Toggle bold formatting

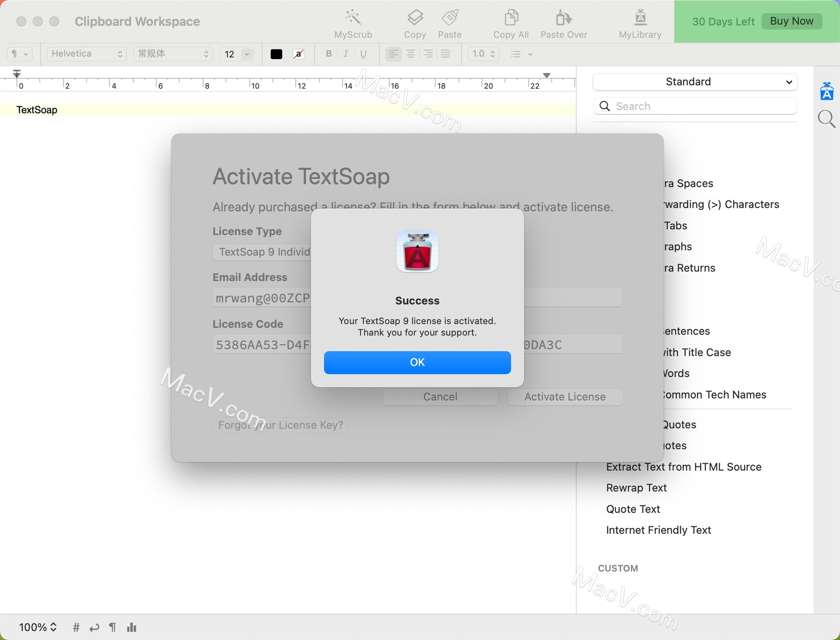[x=329, y=54]
